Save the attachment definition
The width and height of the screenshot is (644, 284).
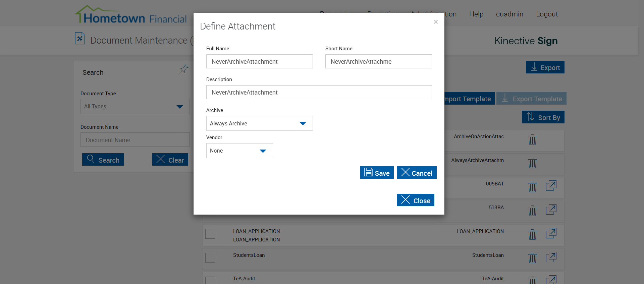(x=377, y=173)
